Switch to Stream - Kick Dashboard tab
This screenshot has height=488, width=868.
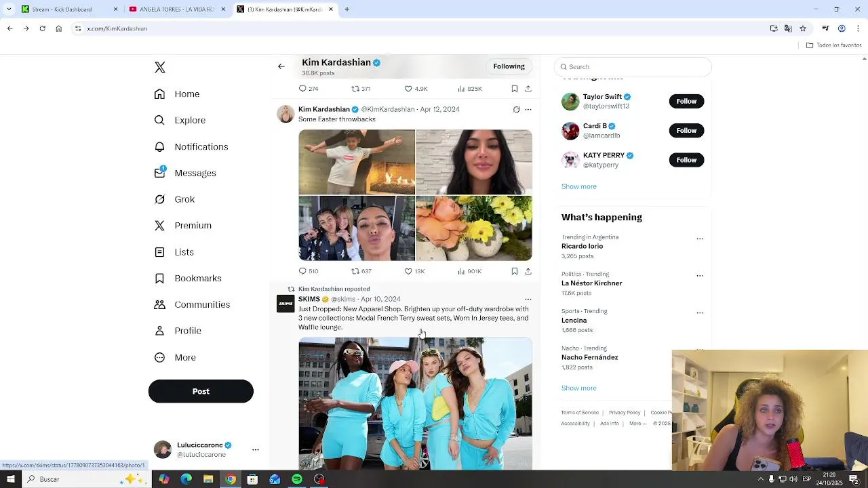click(x=69, y=9)
